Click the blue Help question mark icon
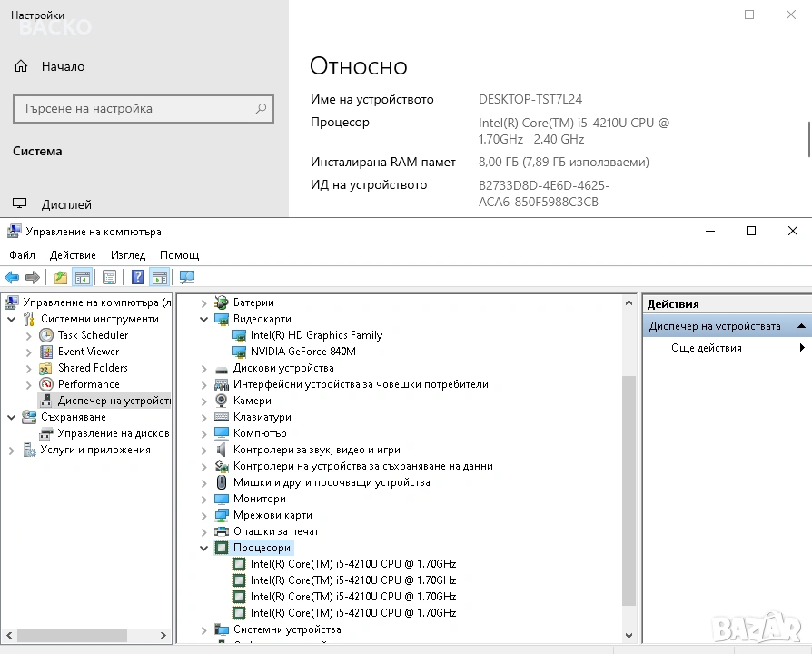 pyautogui.click(x=138, y=277)
